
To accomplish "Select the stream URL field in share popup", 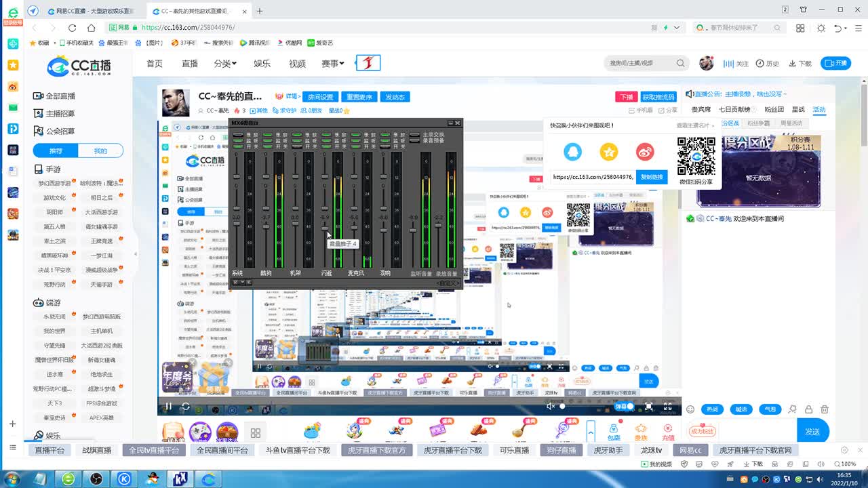I will pos(593,177).
